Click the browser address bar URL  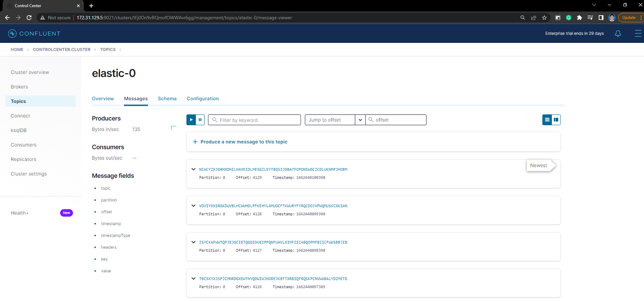point(184,18)
